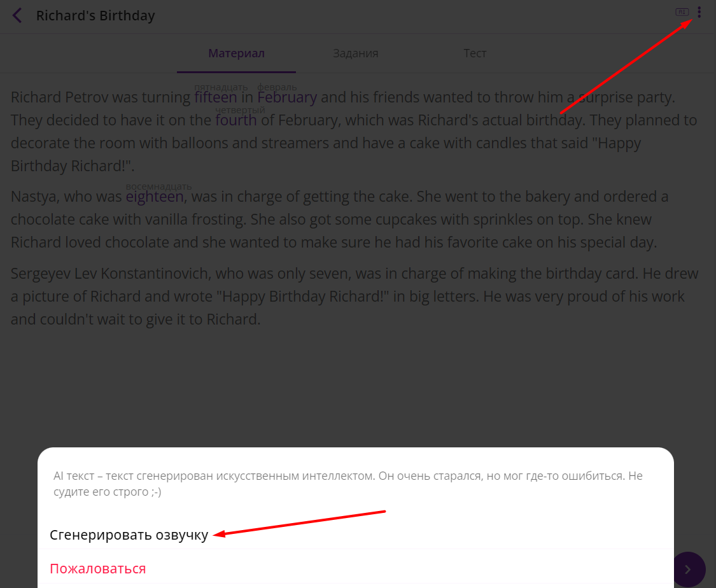716x588 pixels.
Task: Click the highlighted word fifteen
Action: [x=216, y=97]
